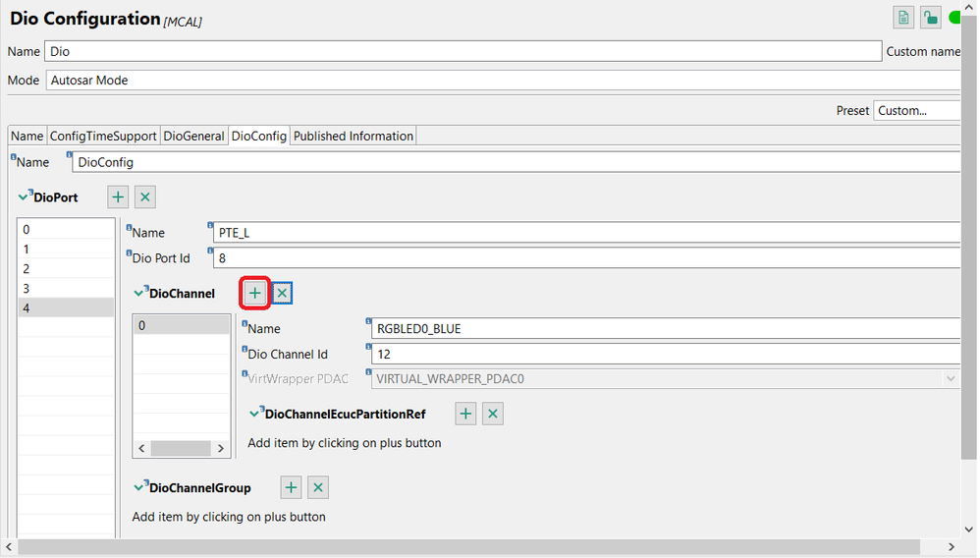Add a new DioChannelGroup item
Screen dimensions: 980x558
pos(291,487)
